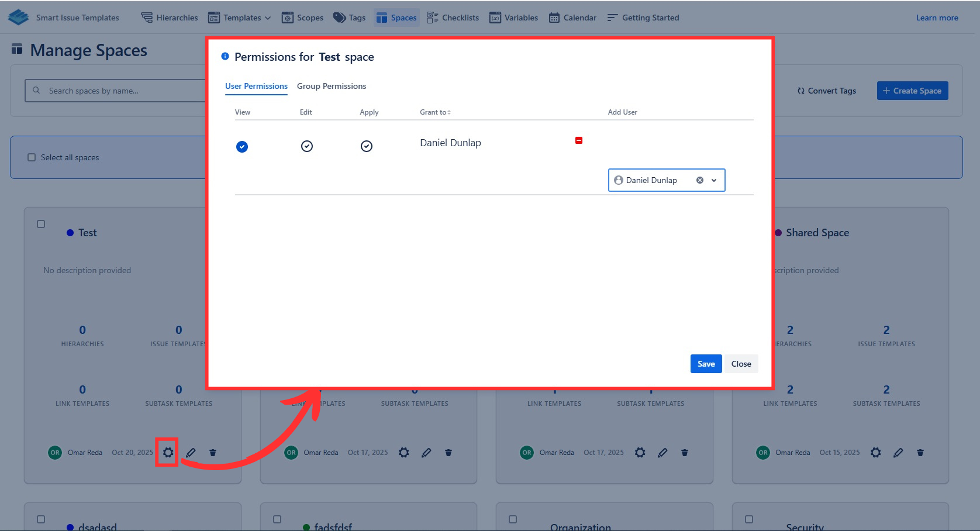Go to Checklists in the top navigation
The width and height of the screenshot is (980, 531).
[x=453, y=18]
